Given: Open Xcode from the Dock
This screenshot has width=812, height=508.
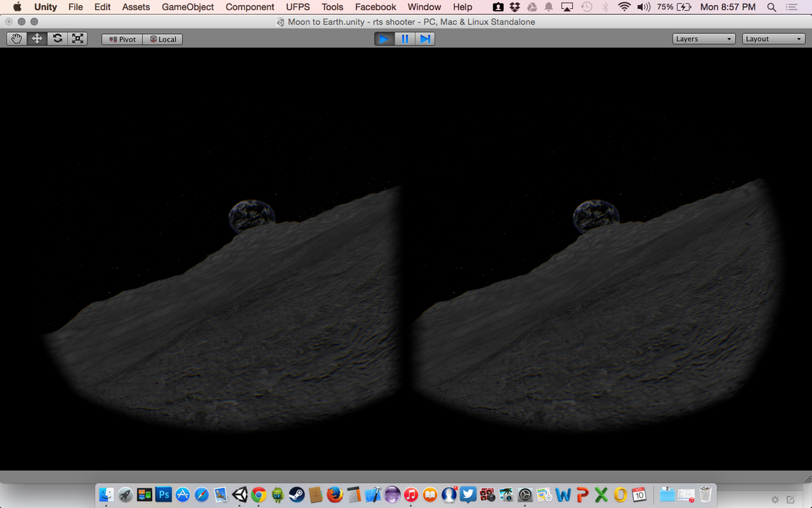Looking at the screenshot, I should point(374,495).
